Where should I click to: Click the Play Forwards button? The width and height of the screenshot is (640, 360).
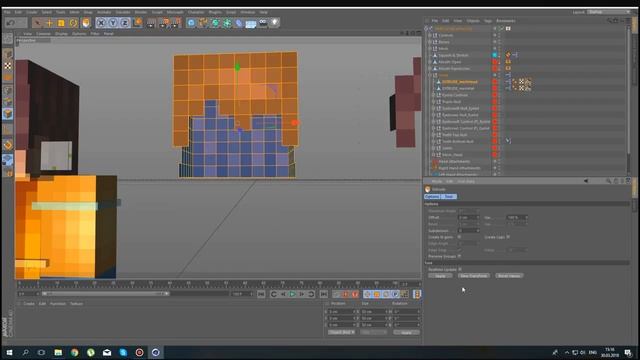pyautogui.click(x=292, y=294)
